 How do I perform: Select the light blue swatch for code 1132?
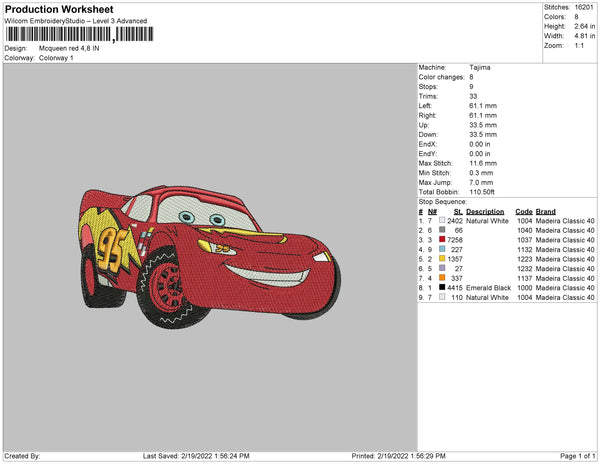(442, 249)
